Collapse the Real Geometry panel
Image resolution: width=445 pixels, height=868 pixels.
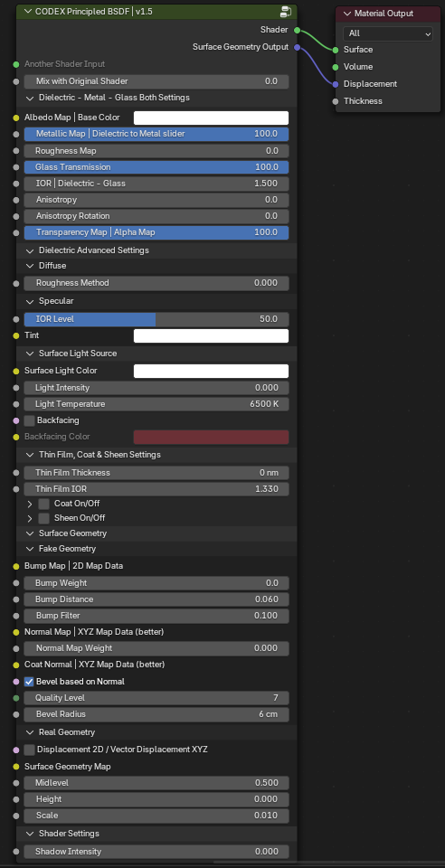(x=29, y=733)
